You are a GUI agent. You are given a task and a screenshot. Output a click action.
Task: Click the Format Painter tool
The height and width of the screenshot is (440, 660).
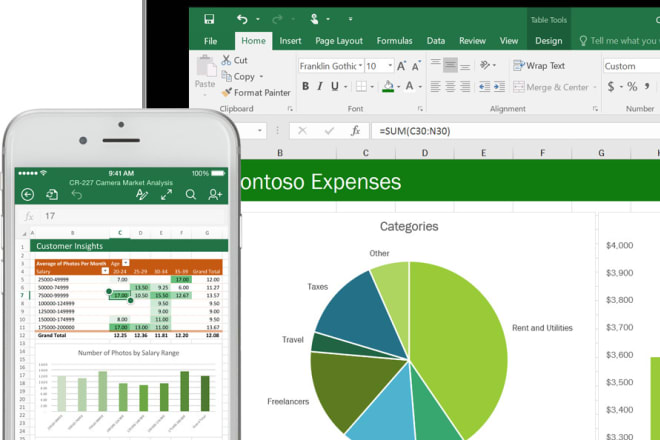point(256,92)
